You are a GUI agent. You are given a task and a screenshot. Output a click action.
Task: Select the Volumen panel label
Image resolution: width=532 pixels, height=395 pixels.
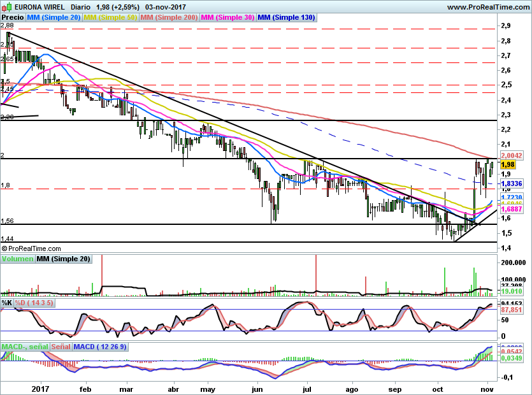point(17,259)
